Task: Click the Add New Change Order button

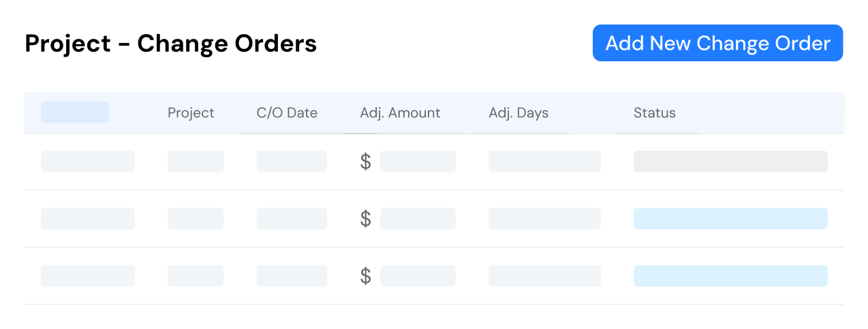Action: pos(717,43)
